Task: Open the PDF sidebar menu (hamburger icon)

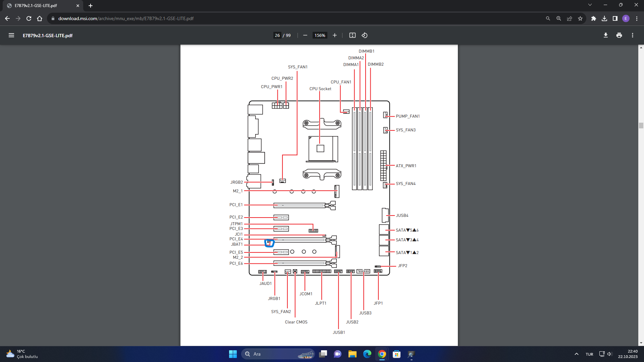Action: coord(11,35)
